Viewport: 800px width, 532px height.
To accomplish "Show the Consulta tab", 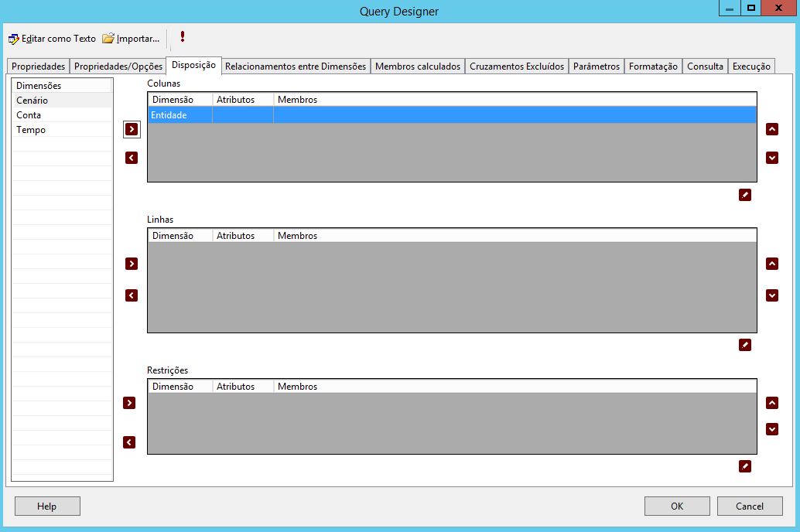I will pyautogui.click(x=705, y=66).
